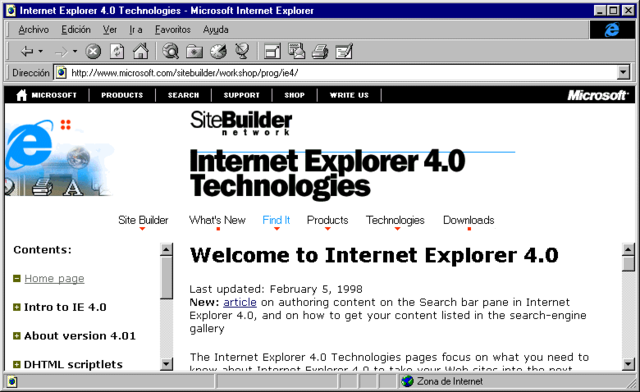The image size is (640, 392).
Task: Click the status bar page icon
Action: (x=12, y=381)
